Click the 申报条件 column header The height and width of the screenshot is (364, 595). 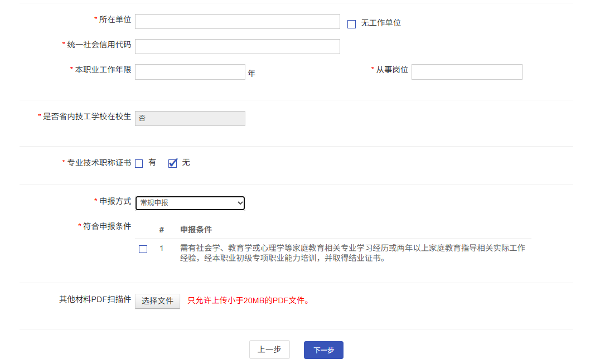click(196, 230)
